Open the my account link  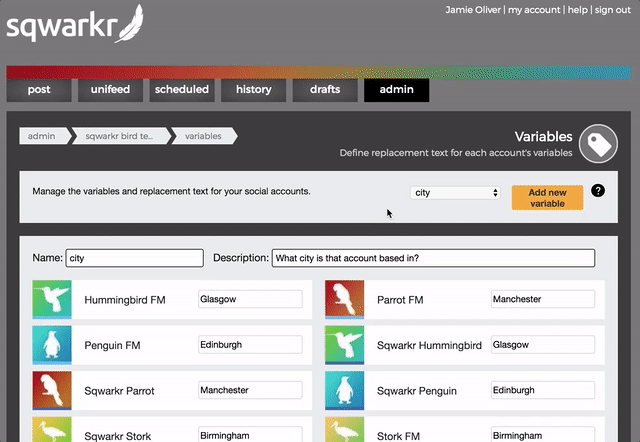click(x=534, y=10)
